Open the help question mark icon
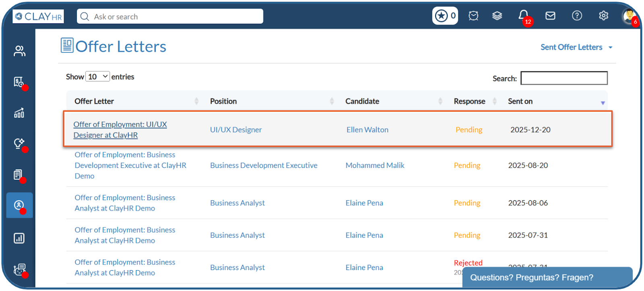 pyautogui.click(x=577, y=16)
